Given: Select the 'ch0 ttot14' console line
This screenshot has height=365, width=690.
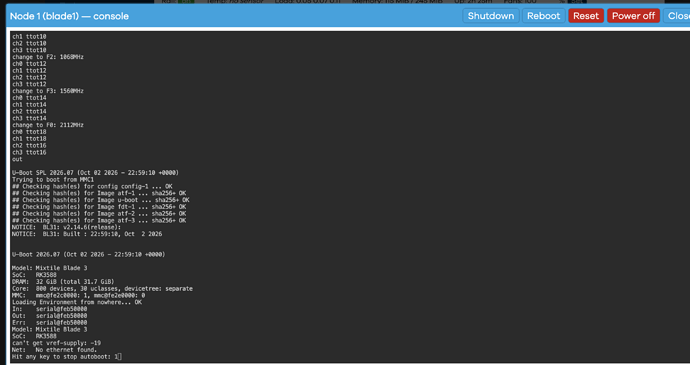Looking at the screenshot, I should pos(29,98).
